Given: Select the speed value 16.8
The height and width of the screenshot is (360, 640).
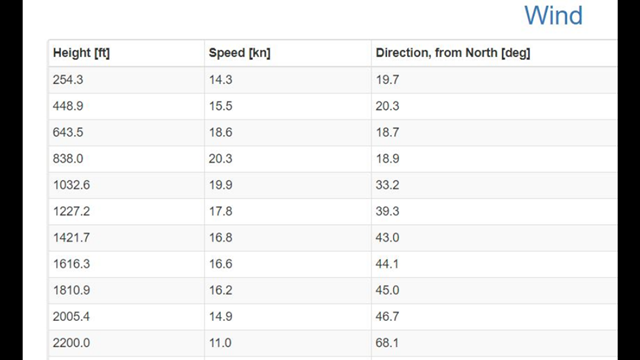Looking at the screenshot, I should point(220,238).
